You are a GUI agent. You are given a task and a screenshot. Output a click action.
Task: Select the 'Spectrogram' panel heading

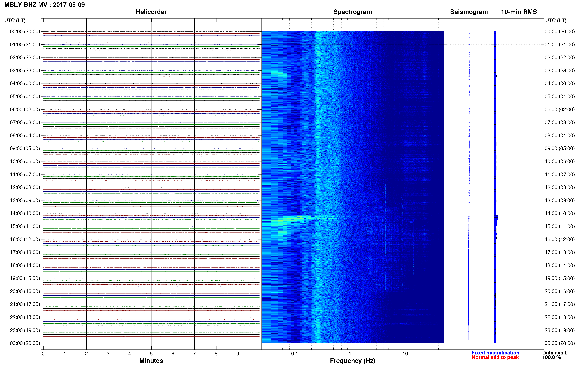point(352,12)
